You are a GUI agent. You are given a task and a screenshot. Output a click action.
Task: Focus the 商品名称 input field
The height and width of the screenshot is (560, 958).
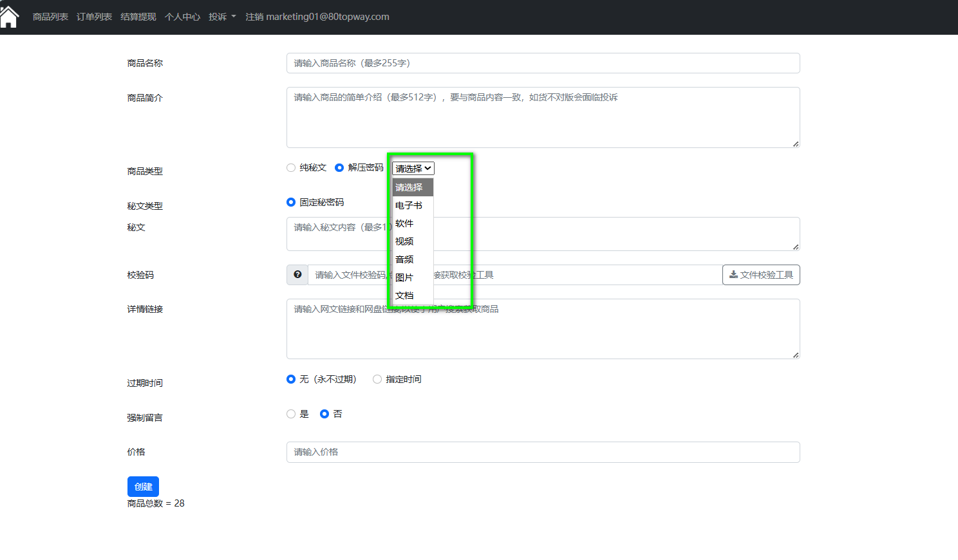pos(543,63)
